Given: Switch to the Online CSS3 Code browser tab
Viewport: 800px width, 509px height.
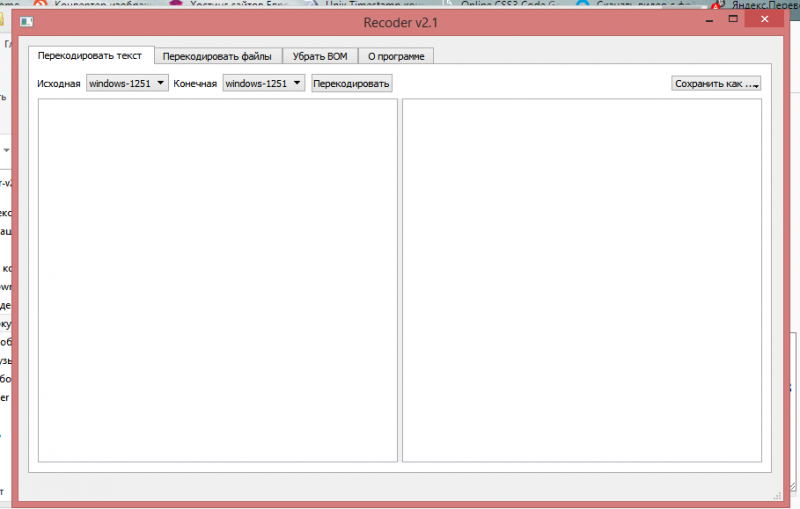Looking at the screenshot, I should pyautogui.click(x=510, y=4).
